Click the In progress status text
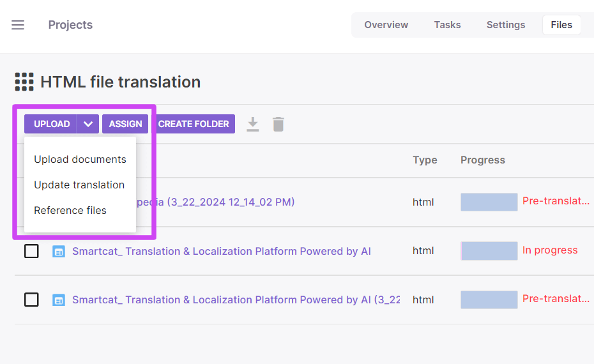This screenshot has width=594, height=364. pos(550,250)
